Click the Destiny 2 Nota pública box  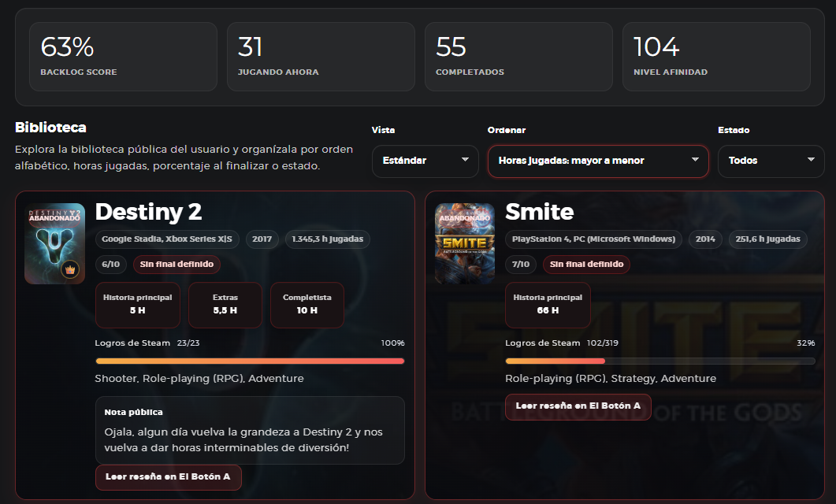(250, 431)
